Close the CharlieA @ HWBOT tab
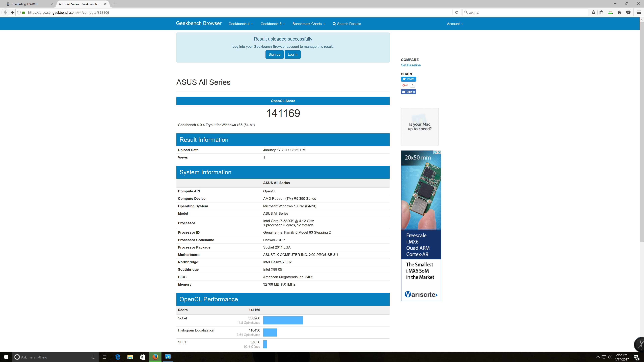Image resolution: width=644 pixels, height=362 pixels. tap(52, 4)
